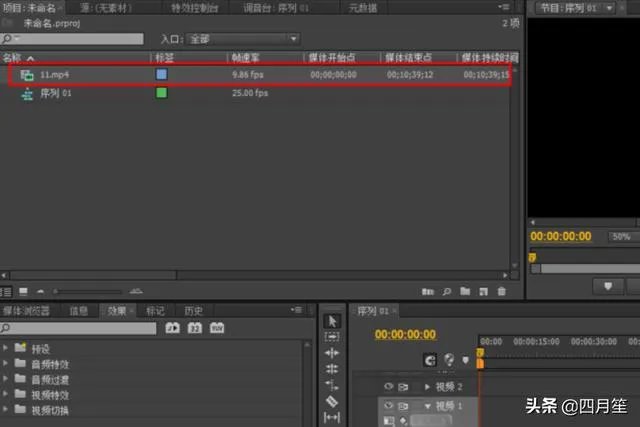Filter effects by YUV icon
640x427 pixels.
[217, 328]
